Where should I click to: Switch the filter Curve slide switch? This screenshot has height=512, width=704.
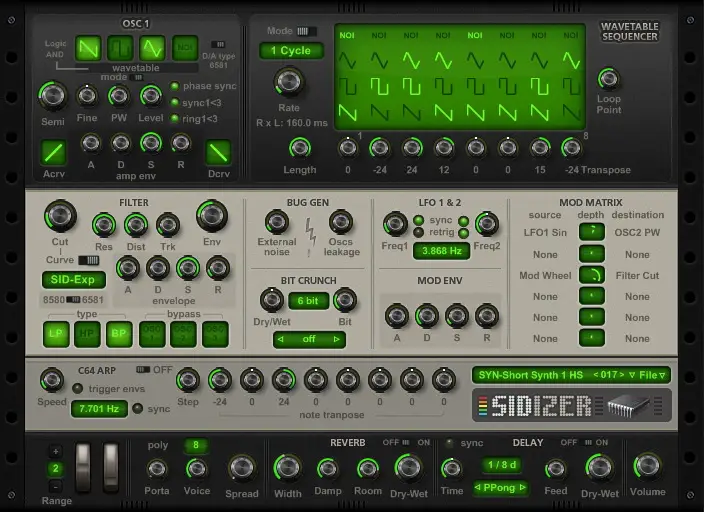[88, 260]
